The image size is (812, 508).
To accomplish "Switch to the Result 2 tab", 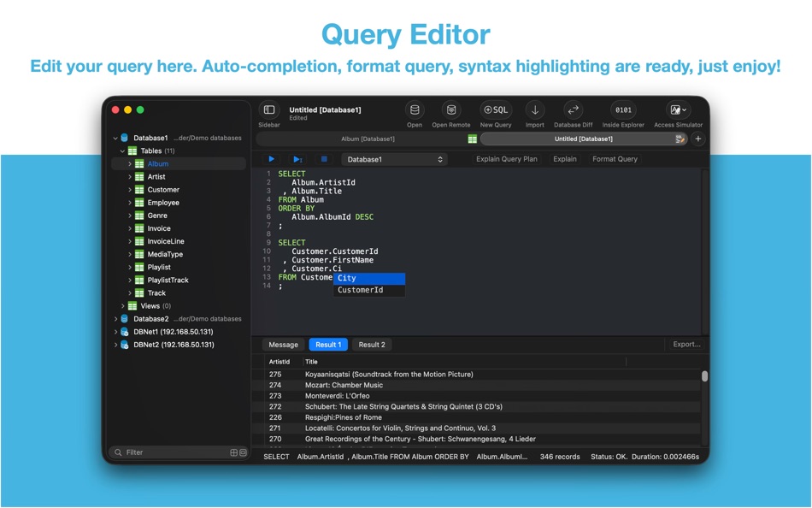I will point(371,344).
